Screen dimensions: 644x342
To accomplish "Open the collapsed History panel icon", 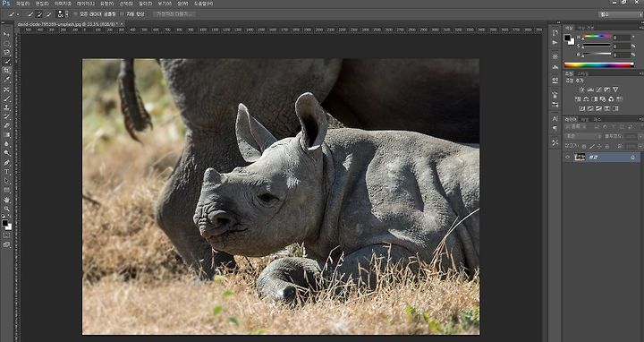I will tap(555, 32).
